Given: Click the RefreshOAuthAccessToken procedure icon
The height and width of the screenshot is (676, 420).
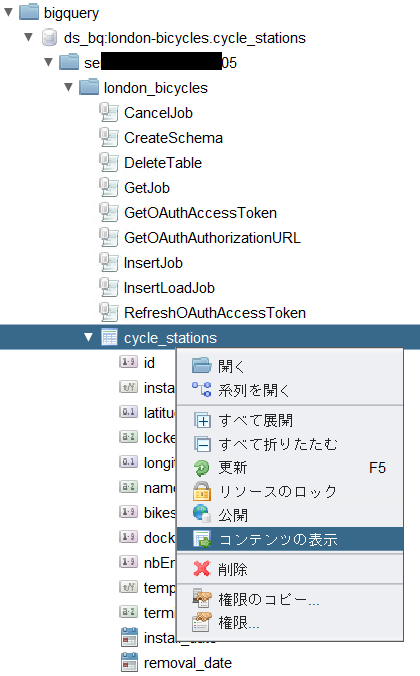Looking at the screenshot, I should pos(109,313).
